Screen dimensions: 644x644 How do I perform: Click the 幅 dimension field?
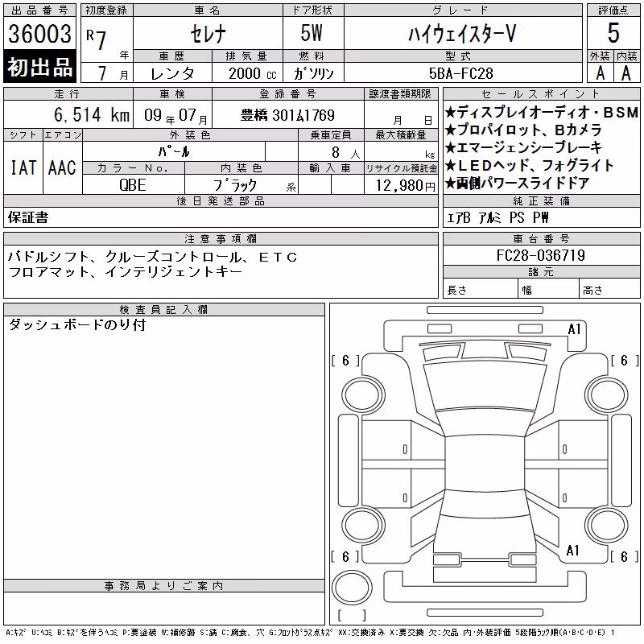point(548,289)
